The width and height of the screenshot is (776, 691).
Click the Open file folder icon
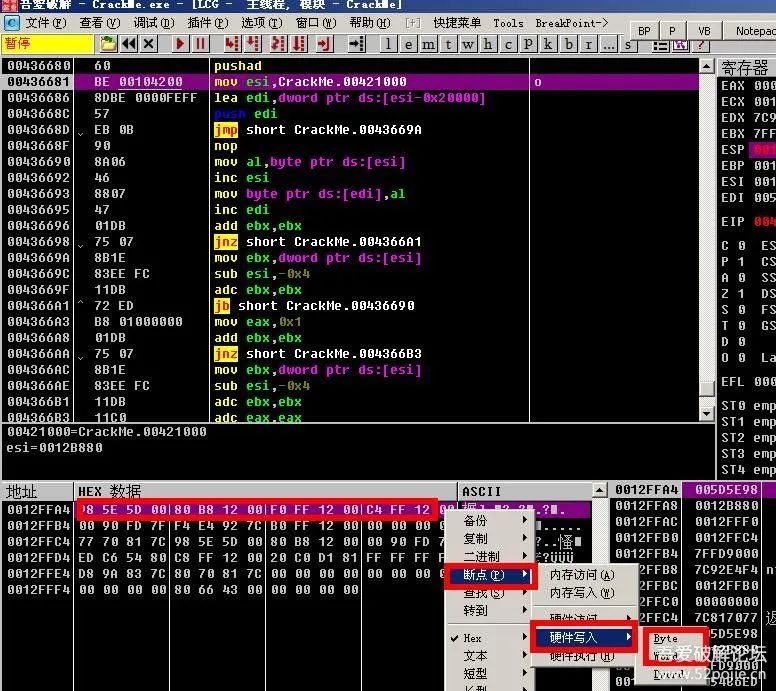[109, 43]
